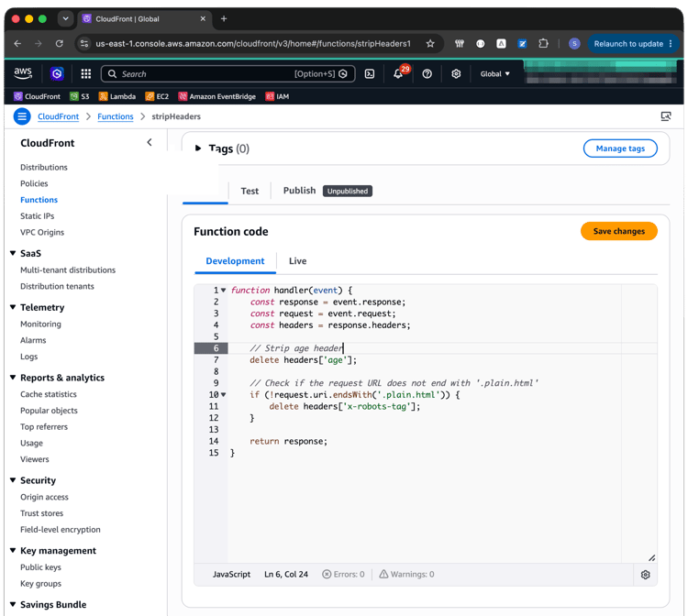Open browser extensions puzzle icon
The width and height of the screenshot is (688, 616).
[x=543, y=43]
